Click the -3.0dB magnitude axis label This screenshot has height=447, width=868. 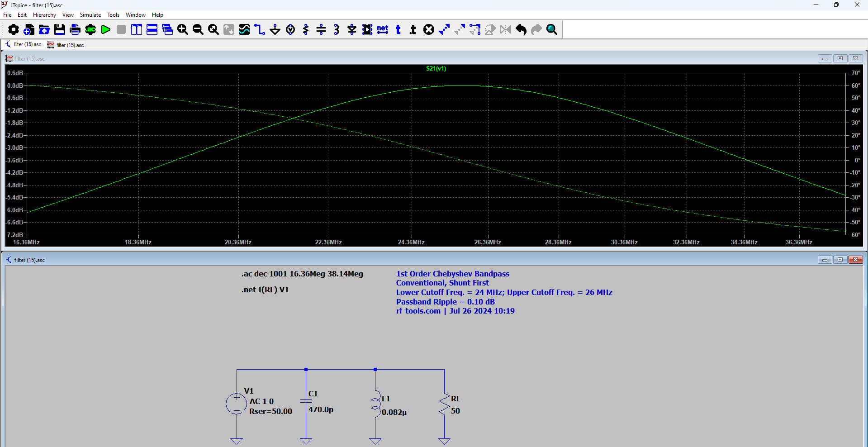(x=14, y=148)
